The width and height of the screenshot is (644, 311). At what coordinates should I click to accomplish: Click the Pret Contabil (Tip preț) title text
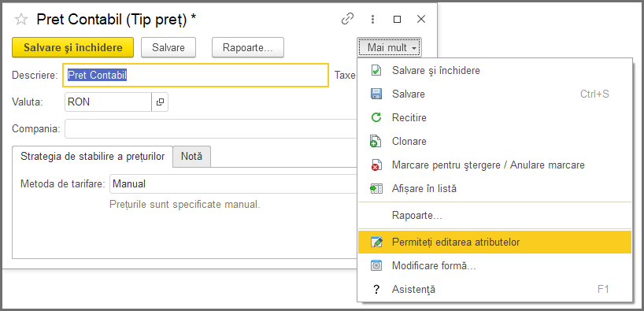pyautogui.click(x=117, y=20)
